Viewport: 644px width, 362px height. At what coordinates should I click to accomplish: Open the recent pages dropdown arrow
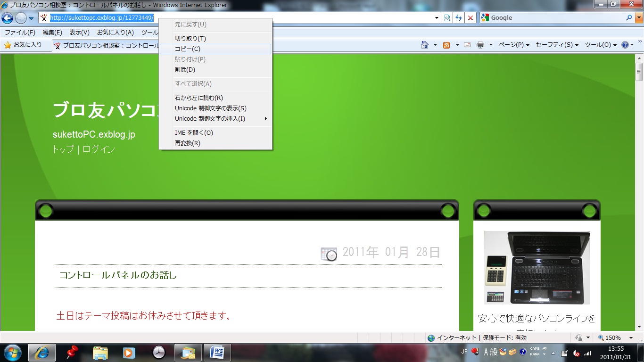(x=31, y=18)
